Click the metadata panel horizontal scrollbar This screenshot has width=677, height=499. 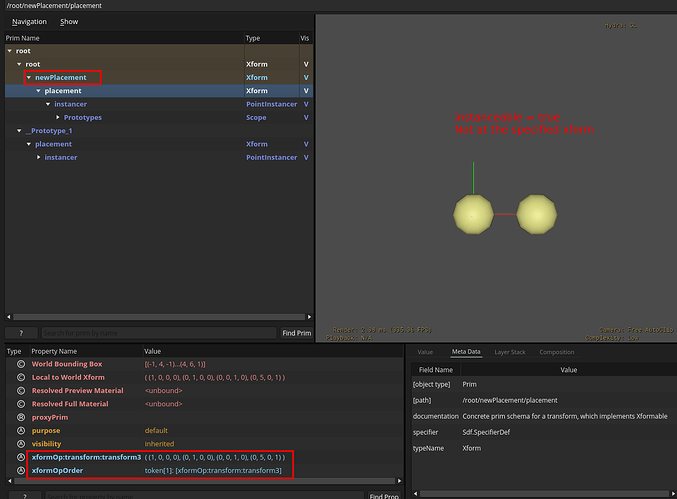544,493
